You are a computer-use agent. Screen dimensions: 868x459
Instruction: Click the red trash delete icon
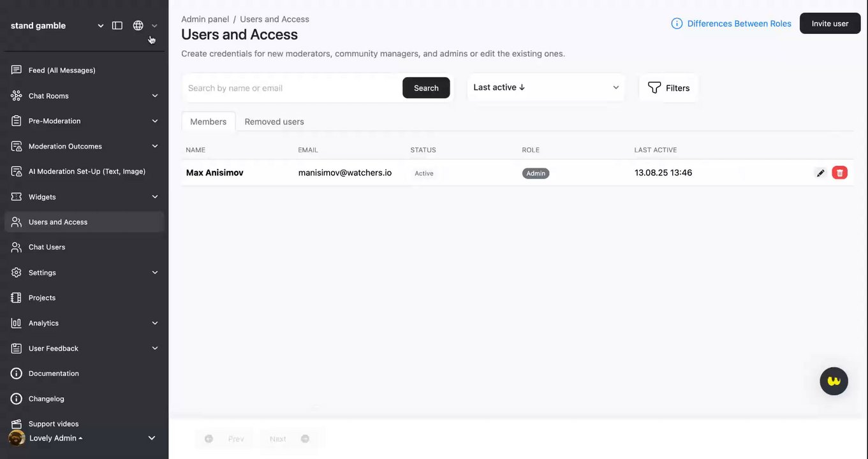(x=839, y=173)
